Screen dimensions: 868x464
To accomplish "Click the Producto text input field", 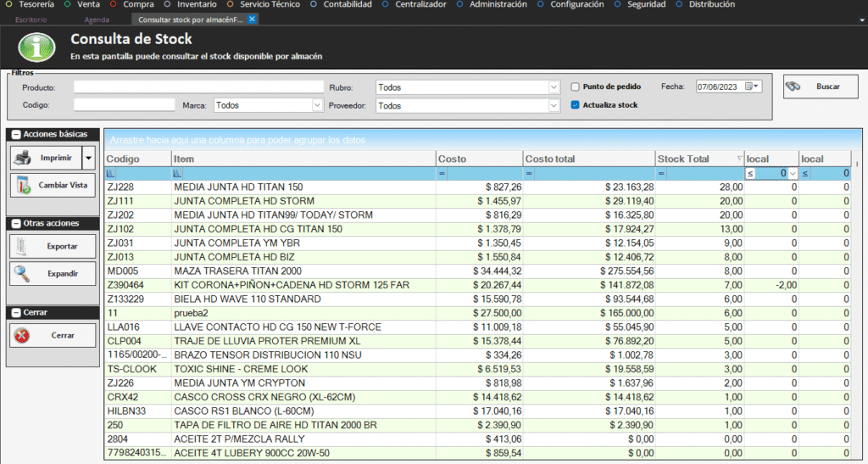I will 198,87.
